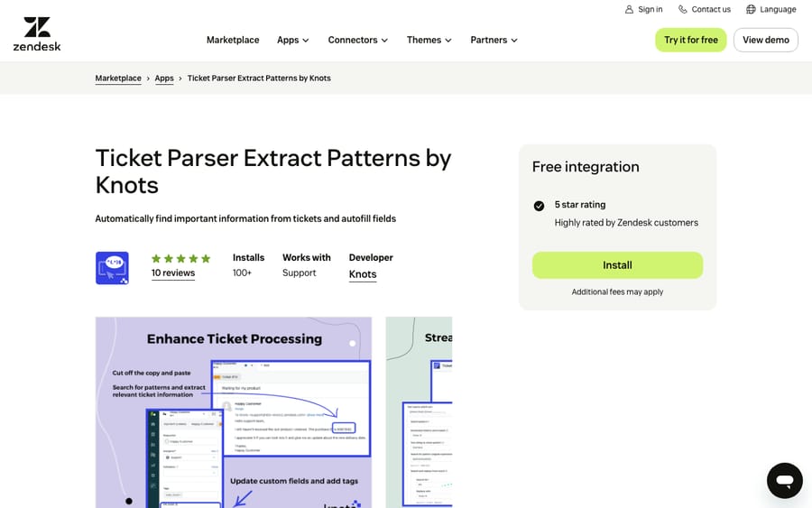Click the five-star rating stars

coord(180,258)
